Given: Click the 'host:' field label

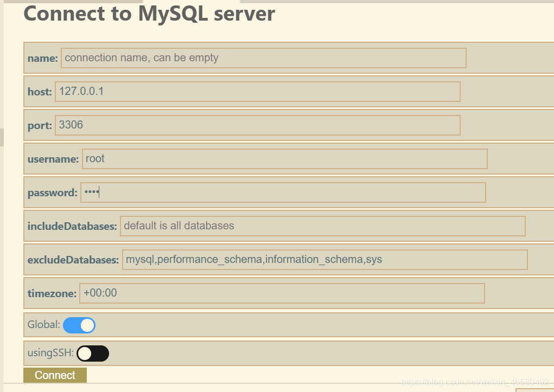Looking at the screenshot, I should [40, 92].
